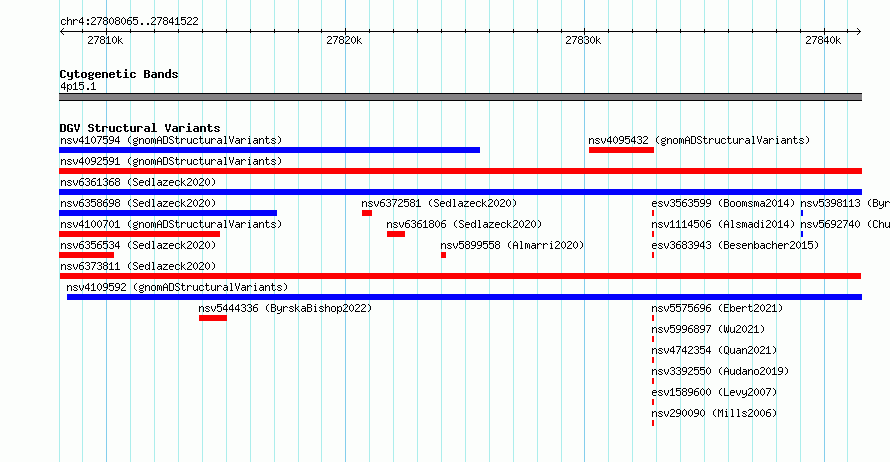The image size is (890, 462).
Task: Open the nsv6358698 (Sedlazeck2020) label
Action: [138, 203]
